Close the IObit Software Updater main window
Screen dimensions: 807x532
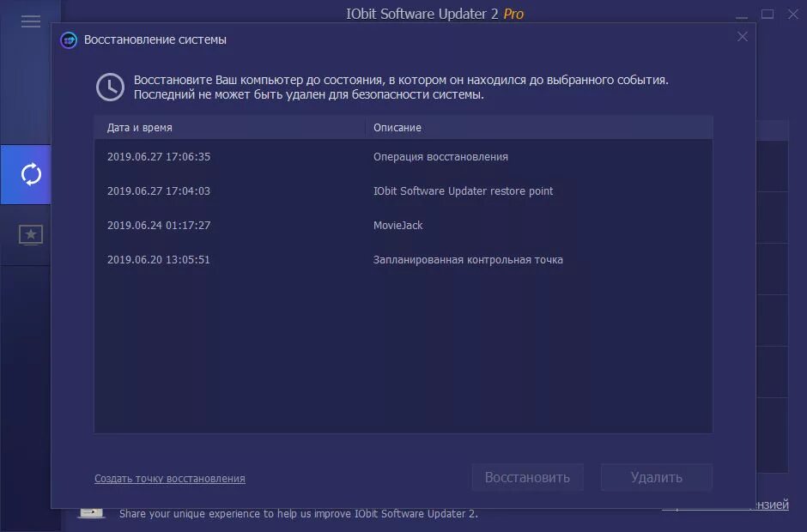tap(793, 15)
